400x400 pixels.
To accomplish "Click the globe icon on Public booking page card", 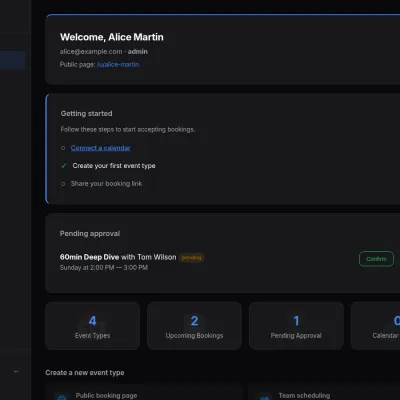I will click(62, 397).
